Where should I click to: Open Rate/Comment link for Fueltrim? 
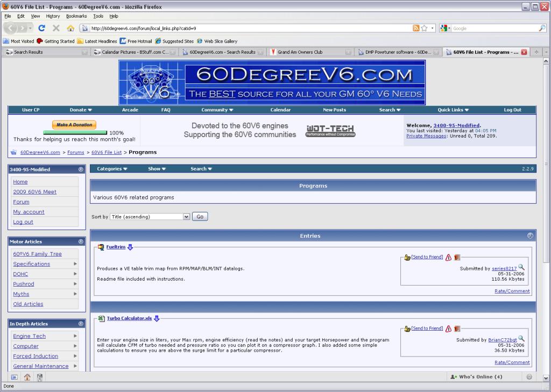[x=512, y=291]
